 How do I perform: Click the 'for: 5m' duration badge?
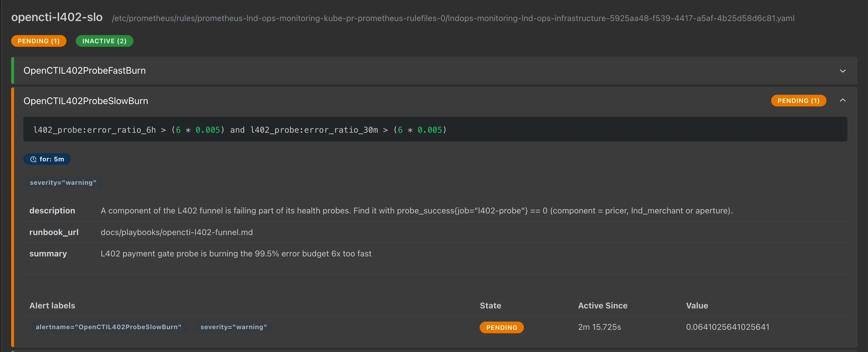click(47, 159)
